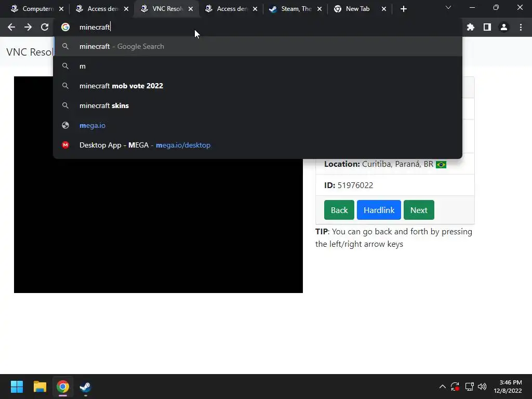Screen dimensions: 532x399
Task: Show hidden system tray icons
Action: click(x=443, y=387)
